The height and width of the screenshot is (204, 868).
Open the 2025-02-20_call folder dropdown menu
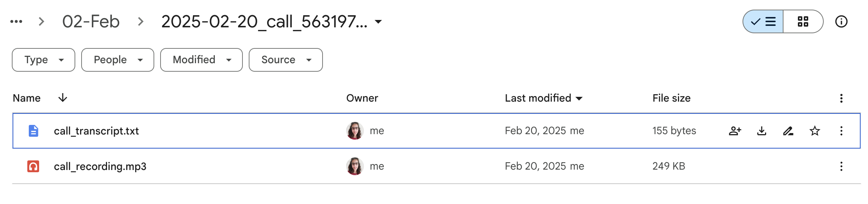tap(378, 22)
